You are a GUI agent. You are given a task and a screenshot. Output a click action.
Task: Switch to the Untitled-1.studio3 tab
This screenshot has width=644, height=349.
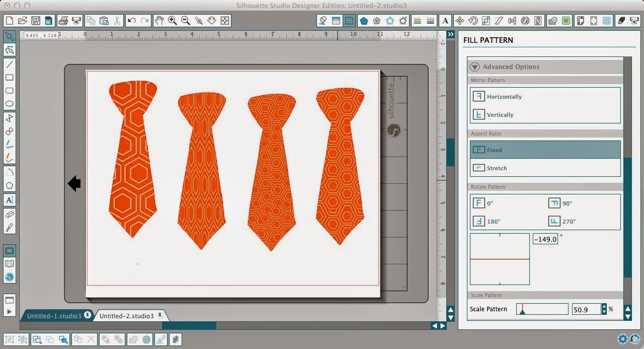tap(54, 315)
